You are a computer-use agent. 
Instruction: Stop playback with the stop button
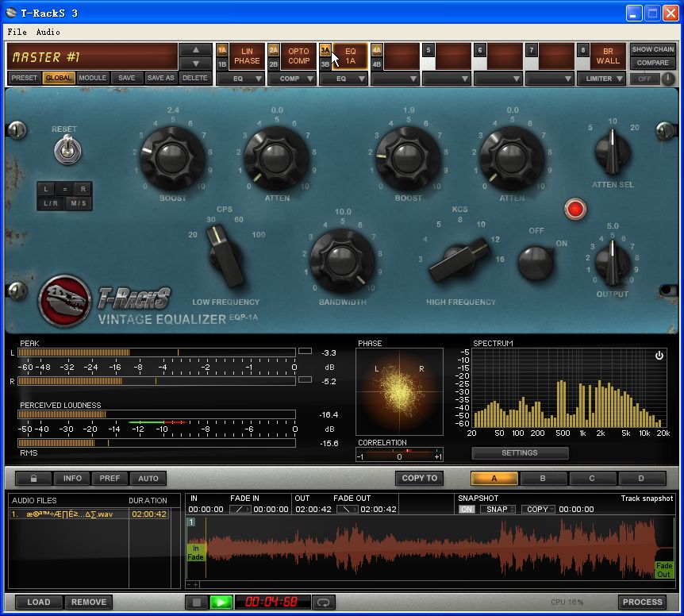197,602
